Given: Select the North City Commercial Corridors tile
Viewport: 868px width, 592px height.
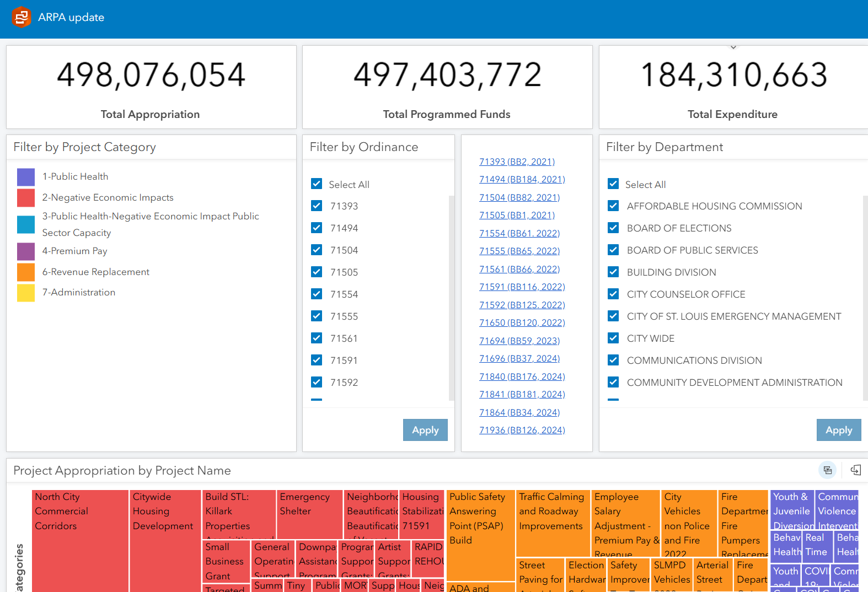Looking at the screenshot, I should pos(81,541).
